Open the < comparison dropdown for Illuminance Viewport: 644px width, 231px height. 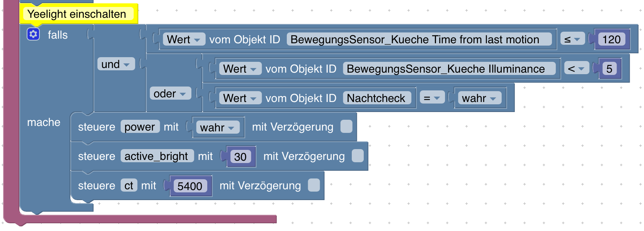[576, 69]
